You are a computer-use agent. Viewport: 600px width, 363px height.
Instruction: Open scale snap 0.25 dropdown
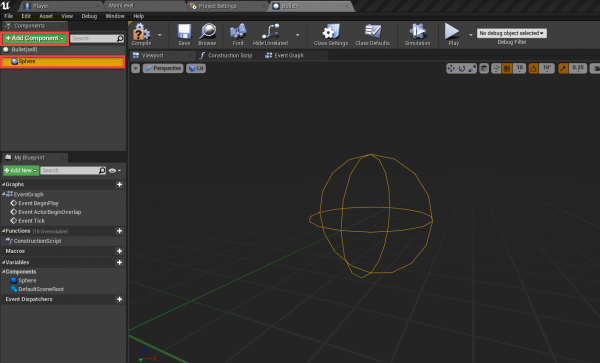click(578, 68)
